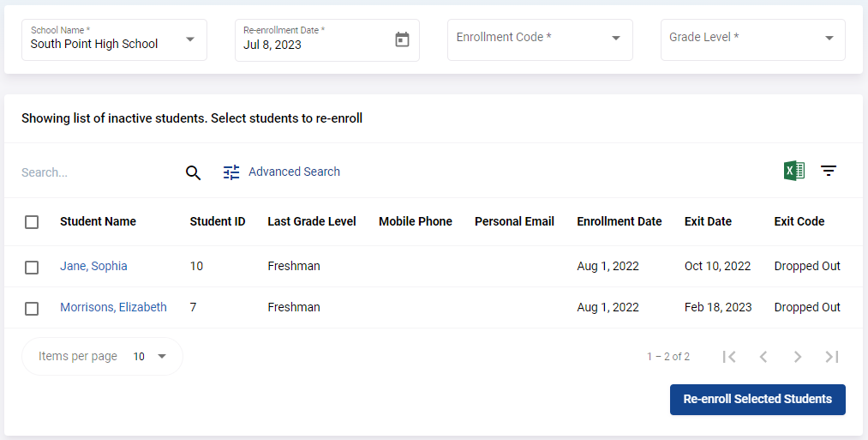The image size is (868, 440).
Task: Tick the select-all students checkbox
Action: click(x=32, y=222)
